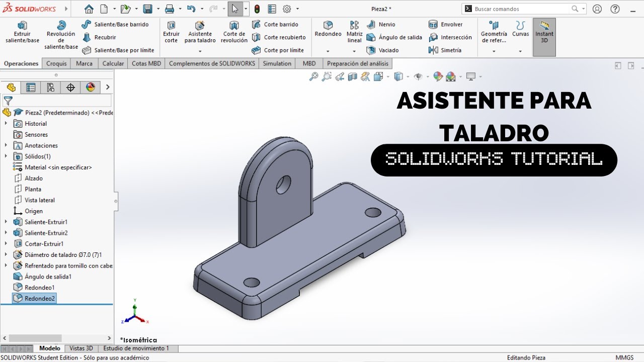Select the Matriz lineal tool
Image resolution: width=644 pixels, height=362 pixels.
click(354, 32)
